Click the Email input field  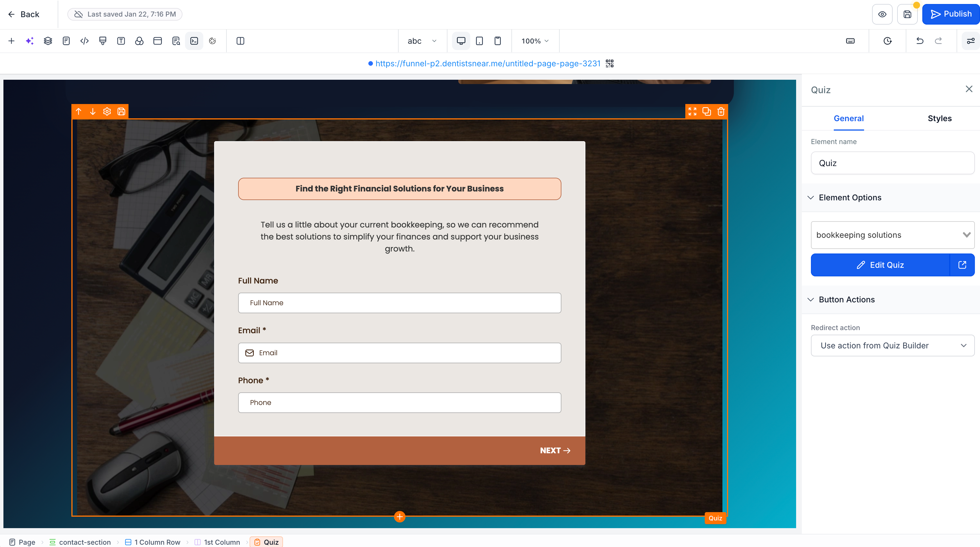coord(399,353)
